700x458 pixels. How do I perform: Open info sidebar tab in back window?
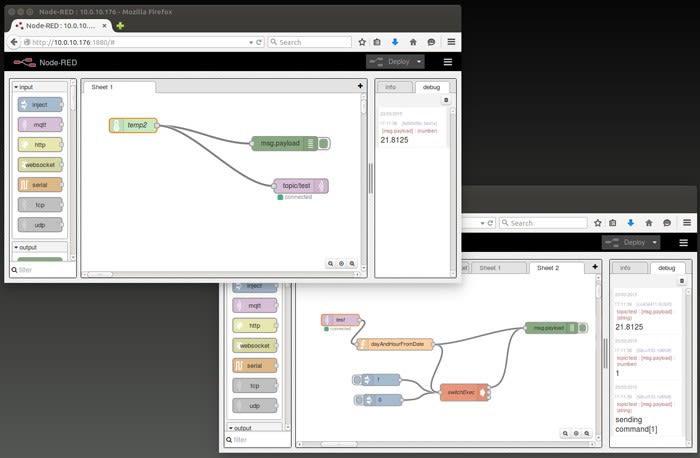(x=629, y=268)
